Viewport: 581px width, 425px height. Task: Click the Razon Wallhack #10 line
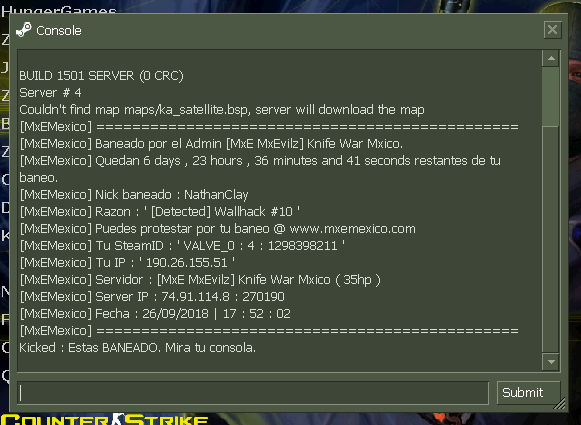[160, 212]
